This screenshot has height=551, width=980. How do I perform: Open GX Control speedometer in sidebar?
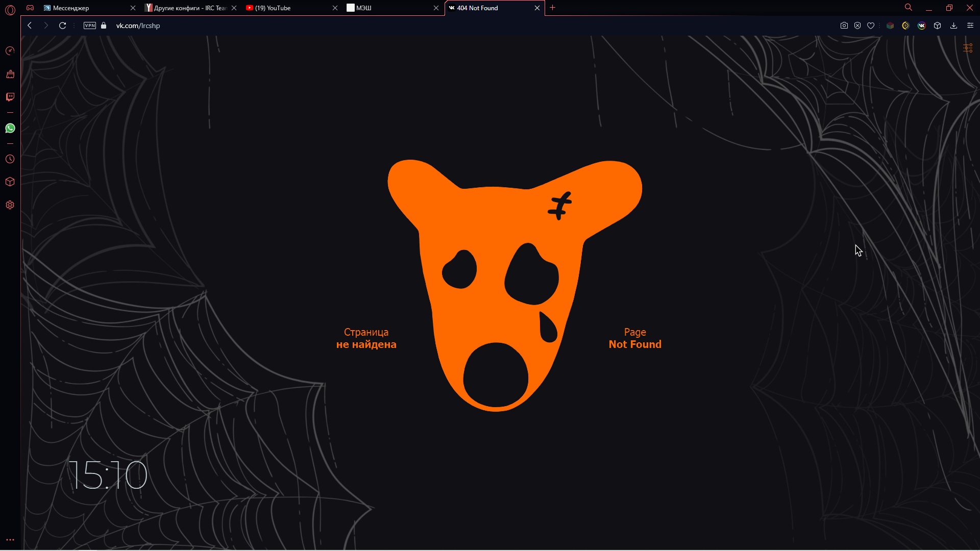click(x=10, y=51)
